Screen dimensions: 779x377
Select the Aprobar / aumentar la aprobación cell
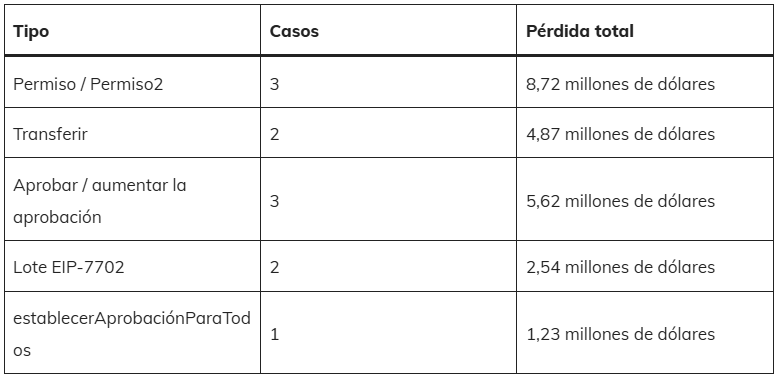click(133, 200)
